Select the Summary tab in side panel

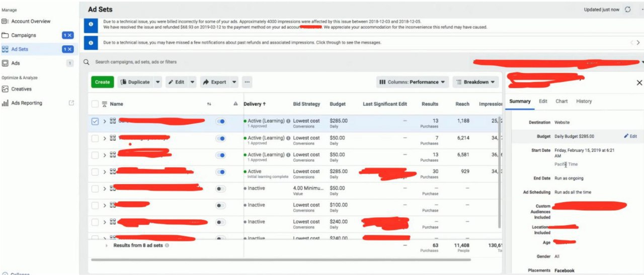[x=520, y=101]
